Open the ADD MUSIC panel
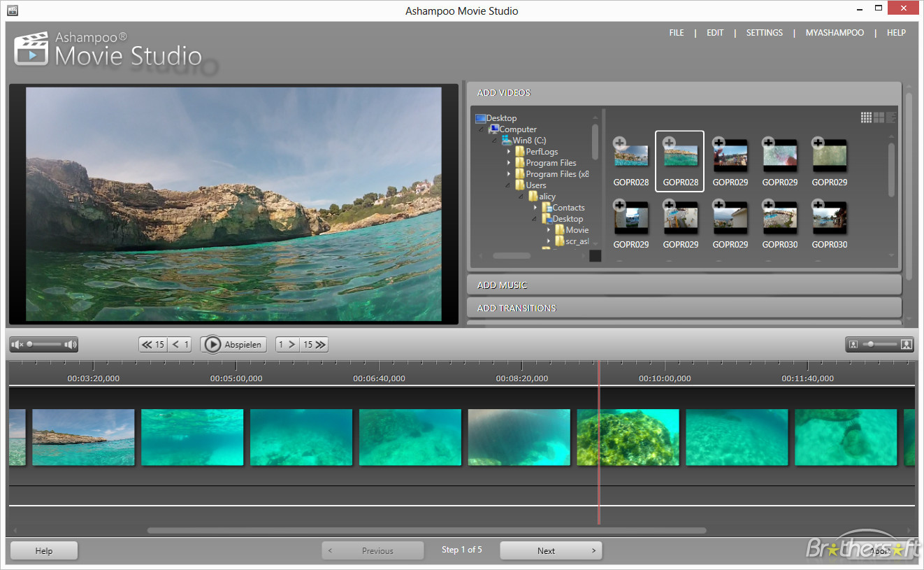The image size is (924, 570). 502,285
